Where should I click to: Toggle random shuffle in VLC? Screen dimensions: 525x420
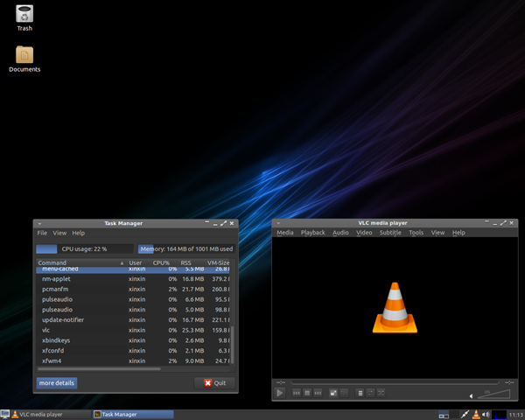click(381, 393)
